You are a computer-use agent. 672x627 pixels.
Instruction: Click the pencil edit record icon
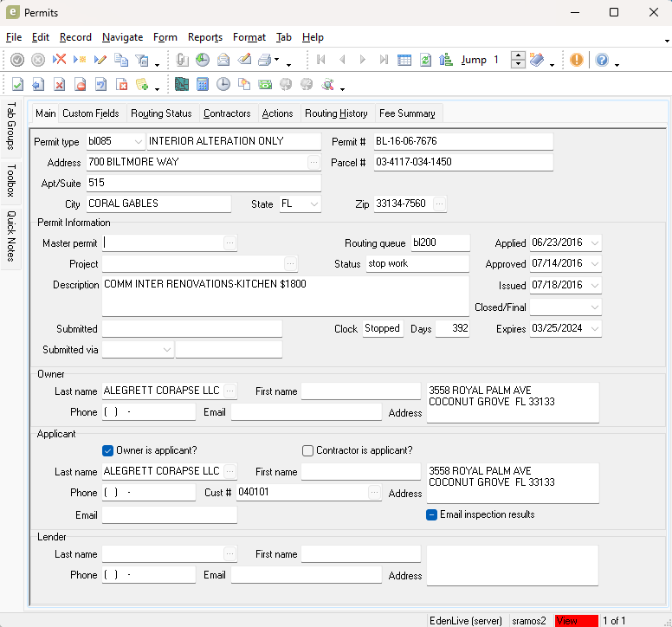coord(100,60)
